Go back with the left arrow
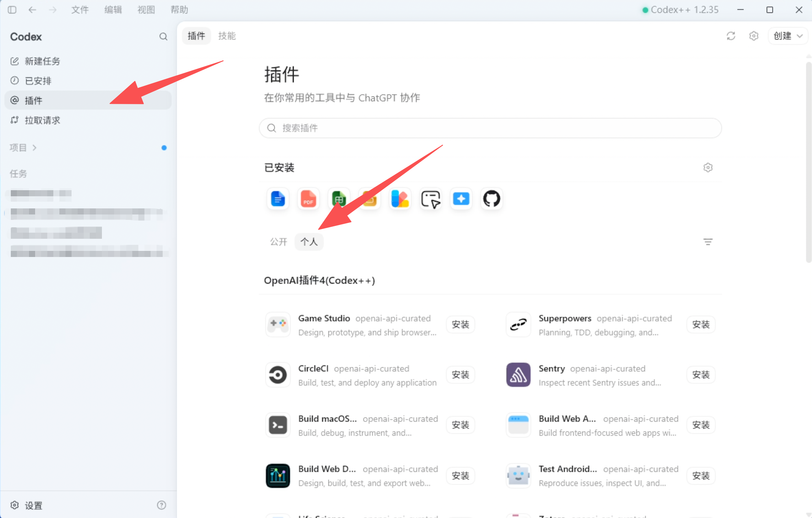The height and width of the screenshot is (518, 812). coord(32,10)
